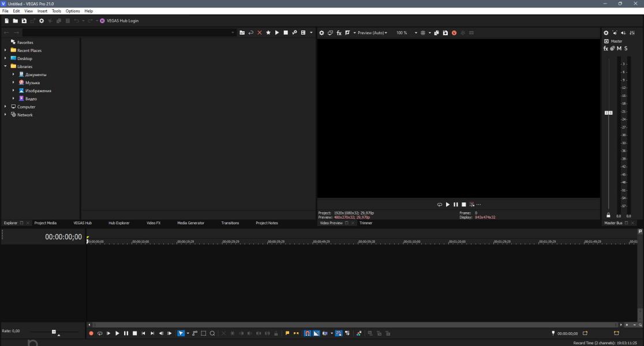Save preview snapshot to file
The width and height of the screenshot is (644, 346).
tap(445, 33)
